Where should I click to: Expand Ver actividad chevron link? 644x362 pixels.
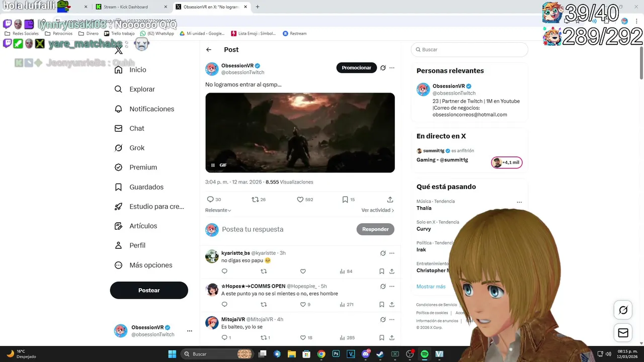click(x=378, y=210)
